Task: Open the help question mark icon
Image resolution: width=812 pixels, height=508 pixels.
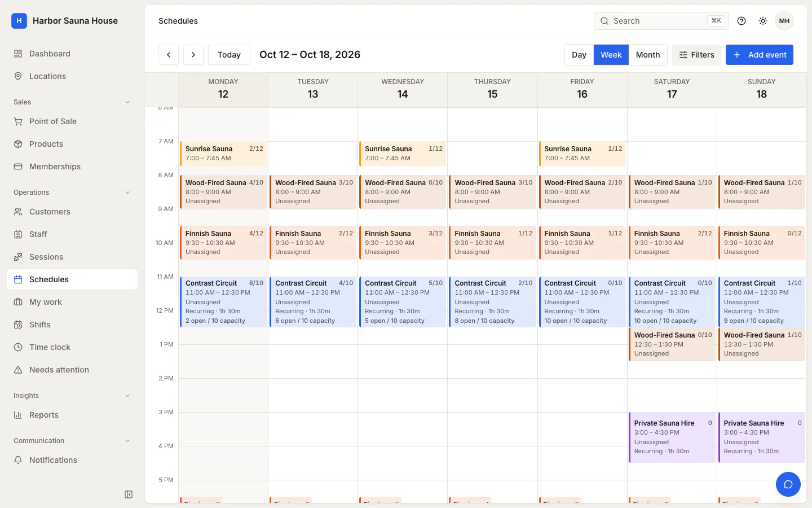Action: coord(742,21)
